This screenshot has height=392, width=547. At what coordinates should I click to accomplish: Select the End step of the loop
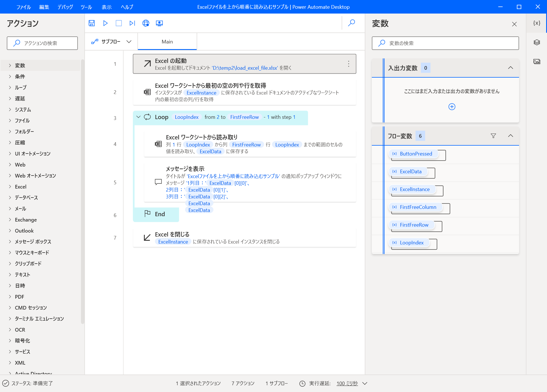[156, 214]
